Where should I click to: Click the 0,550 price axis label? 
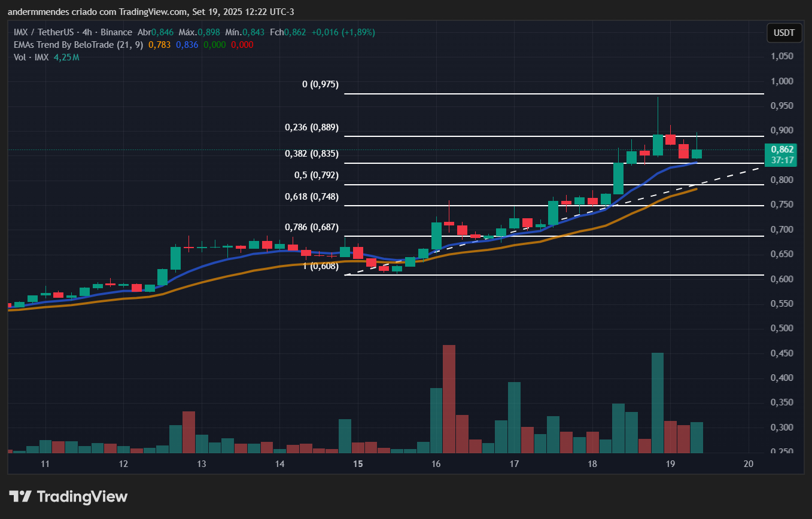pos(782,304)
